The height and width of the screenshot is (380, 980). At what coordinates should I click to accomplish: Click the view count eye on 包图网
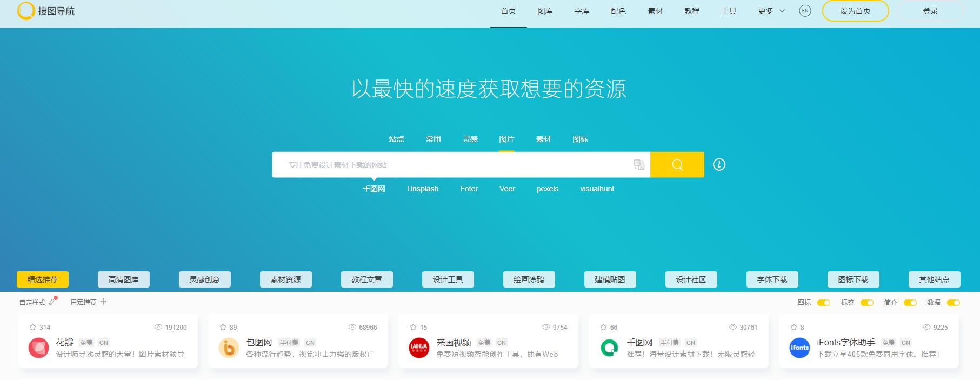point(352,327)
